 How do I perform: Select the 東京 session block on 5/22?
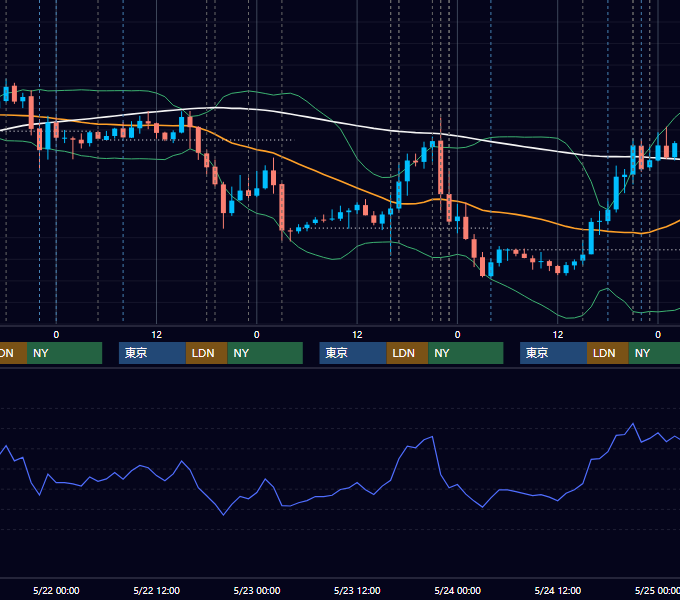coord(152,353)
